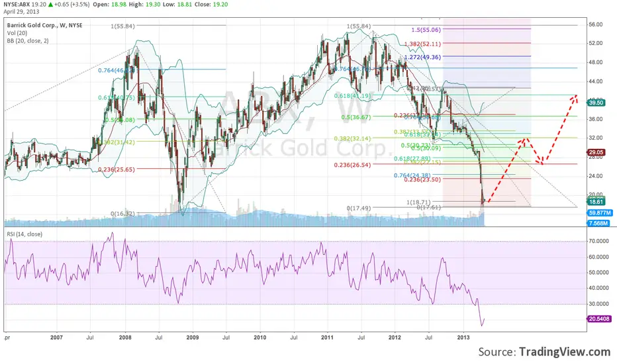Click the 2011 time axis label
Image resolution: width=617 pixels, height=364 pixels.
328,338
